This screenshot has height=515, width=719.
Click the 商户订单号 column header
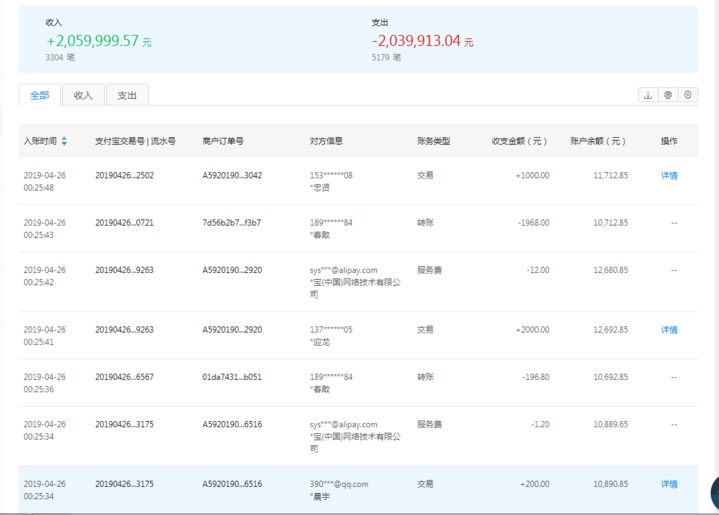(223, 141)
